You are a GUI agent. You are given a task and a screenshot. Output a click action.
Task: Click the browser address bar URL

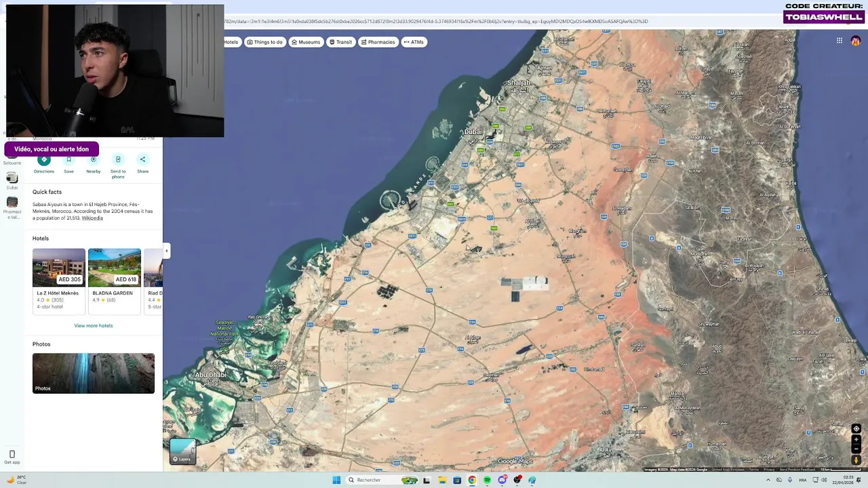tap(436, 21)
